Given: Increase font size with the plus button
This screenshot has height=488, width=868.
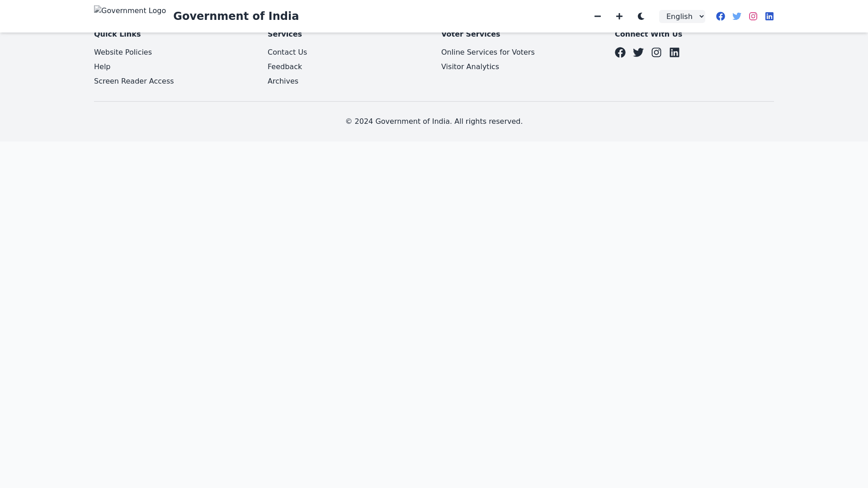Looking at the screenshot, I should [619, 16].
